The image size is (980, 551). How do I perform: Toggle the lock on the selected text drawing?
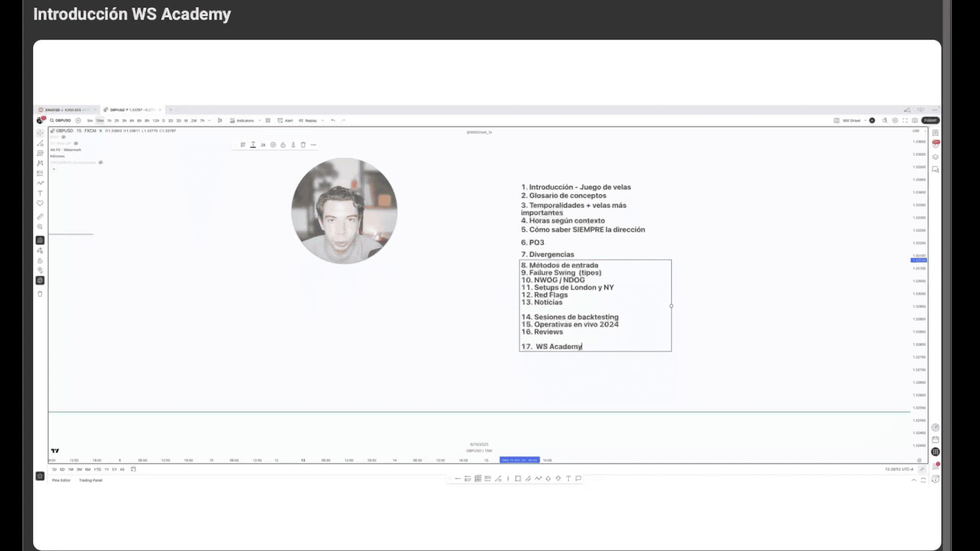click(283, 145)
